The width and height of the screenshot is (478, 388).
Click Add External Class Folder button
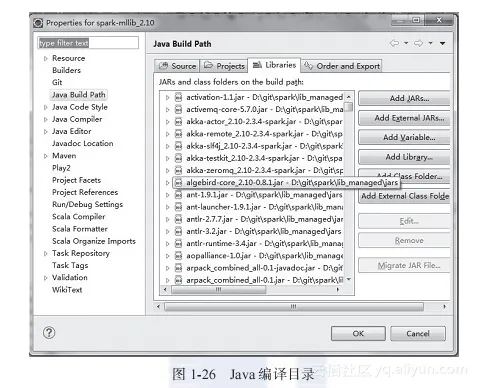coord(404,196)
